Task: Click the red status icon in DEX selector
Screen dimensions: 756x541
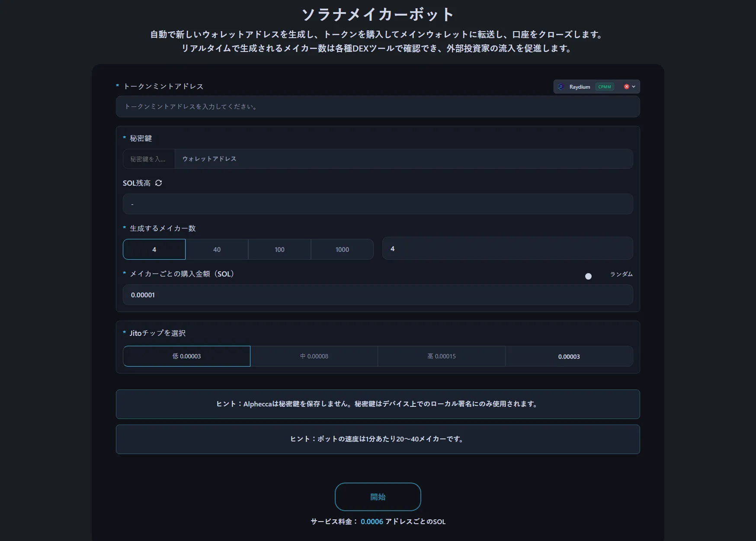Action: tap(626, 87)
